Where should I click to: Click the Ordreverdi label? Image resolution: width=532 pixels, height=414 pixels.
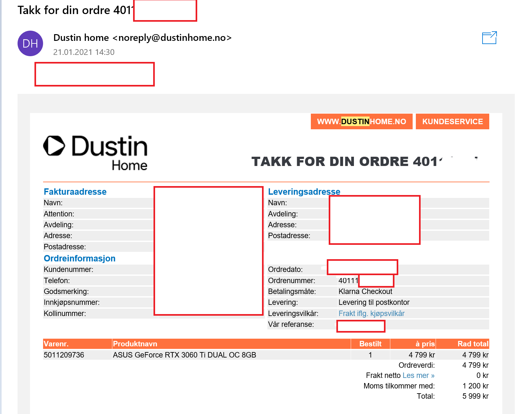(x=416, y=365)
